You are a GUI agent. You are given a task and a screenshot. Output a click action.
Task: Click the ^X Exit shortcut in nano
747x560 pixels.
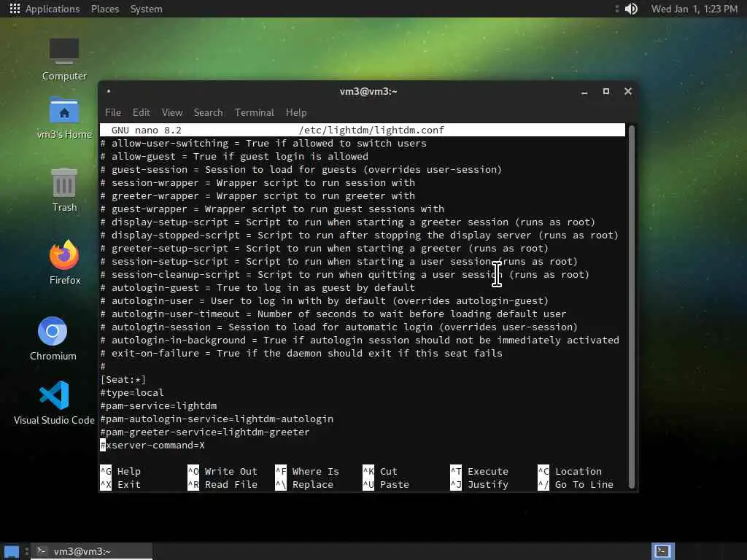click(x=120, y=484)
